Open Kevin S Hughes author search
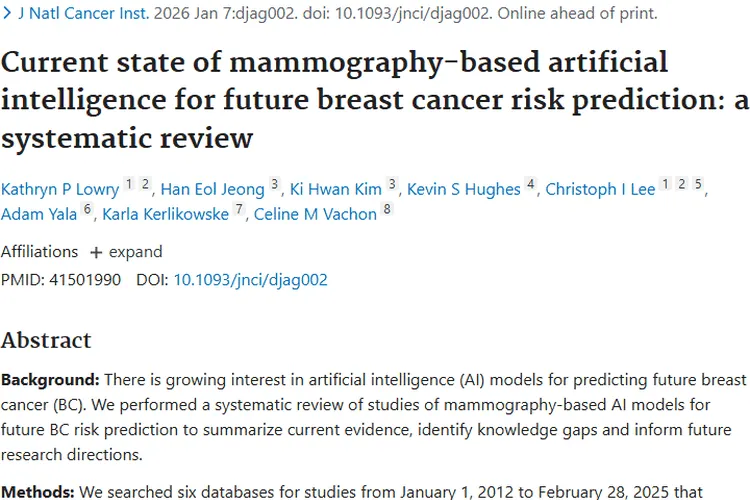 (463, 189)
